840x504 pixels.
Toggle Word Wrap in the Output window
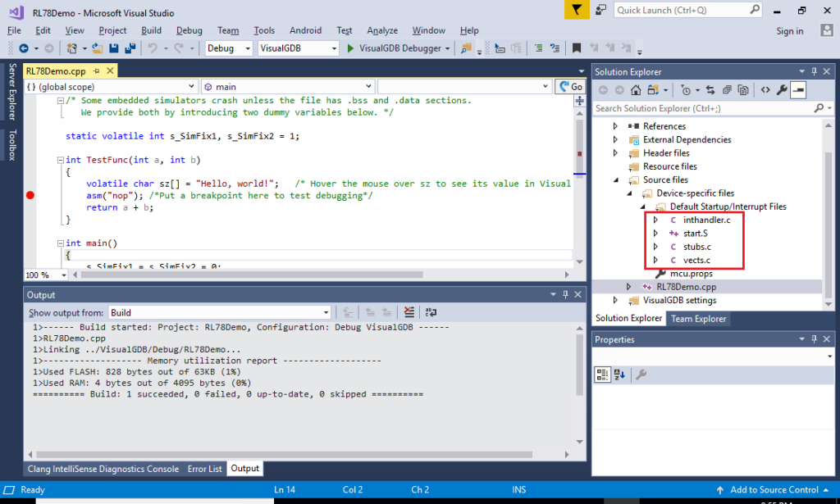pyautogui.click(x=430, y=311)
